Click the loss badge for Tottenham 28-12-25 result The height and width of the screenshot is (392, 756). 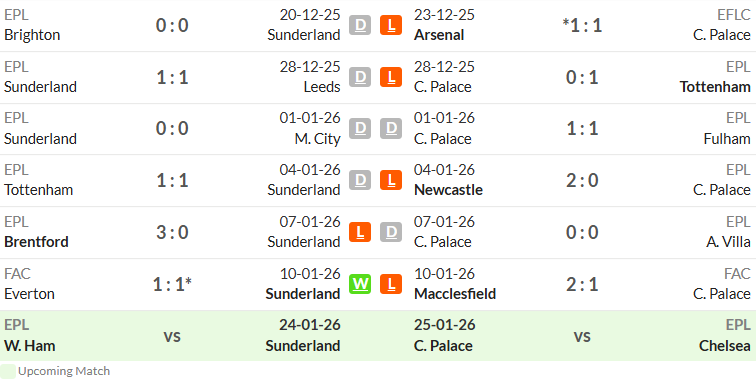pyautogui.click(x=391, y=77)
